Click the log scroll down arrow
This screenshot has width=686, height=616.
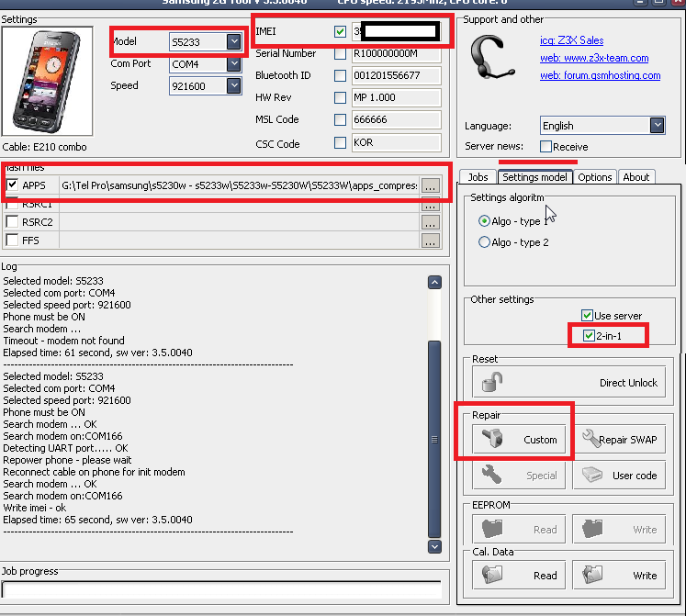click(434, 546)
